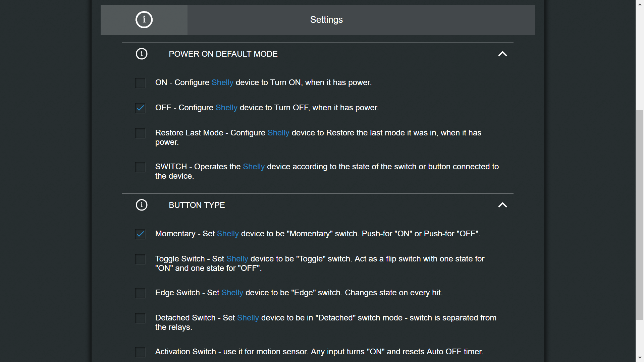Uncheck the Momentary button type
Viewport: 644px width, 362px height.
coord(140,234)
